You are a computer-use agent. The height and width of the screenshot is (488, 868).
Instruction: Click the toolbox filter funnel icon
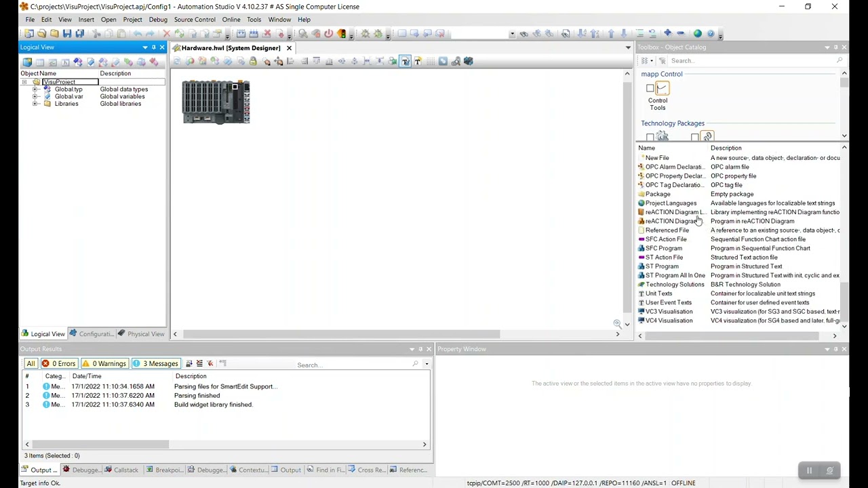pos(663,61)
